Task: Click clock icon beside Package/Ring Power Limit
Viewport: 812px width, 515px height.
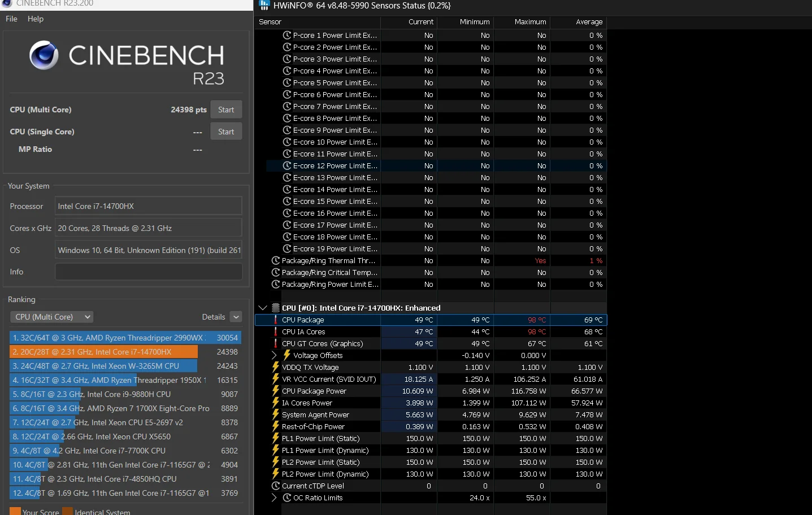Action: tap(276, 284)
